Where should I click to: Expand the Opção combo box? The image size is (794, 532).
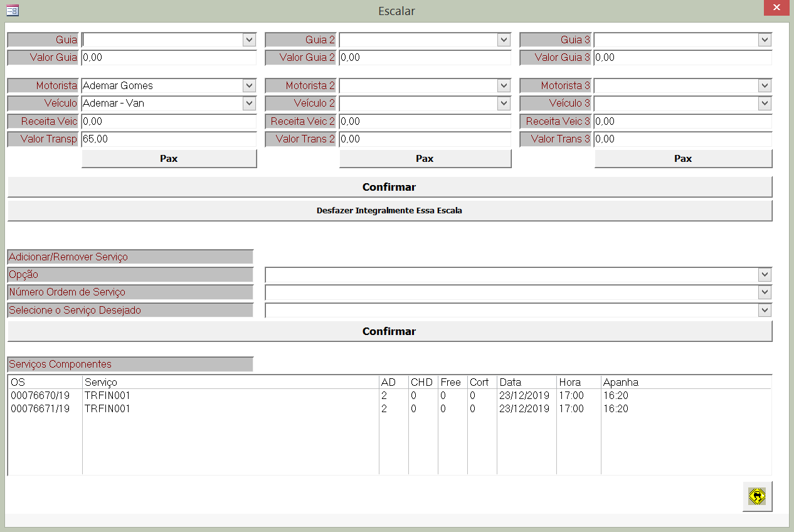764,275
